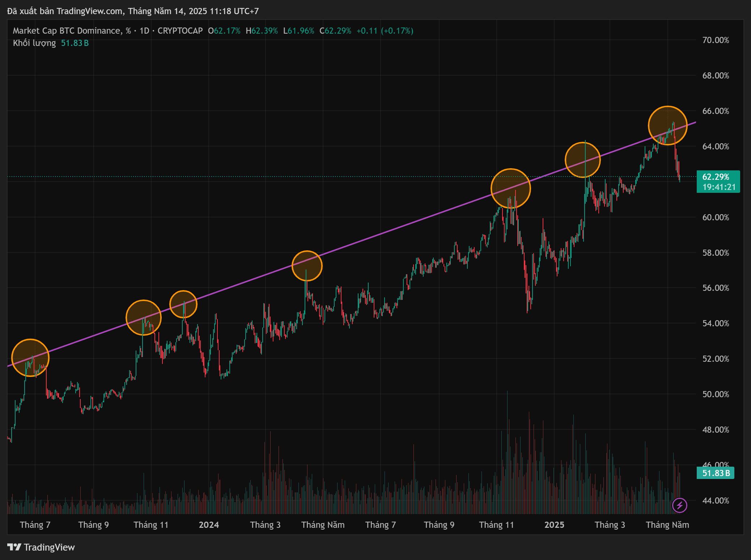
Task: Select the topmost orange circle drawing
Action: (x=667, y=125)
